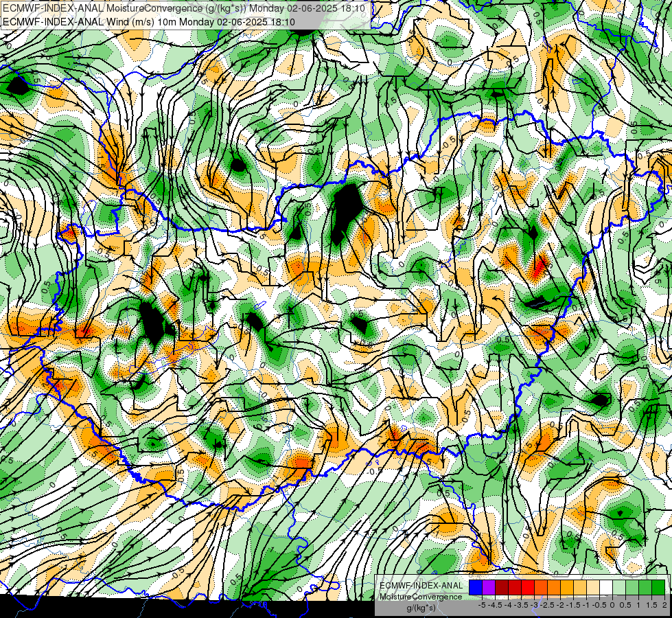Click the orange swatch between -2.5 and -2
The height and width of the screenshot is (618, 672).
[554, 587]
